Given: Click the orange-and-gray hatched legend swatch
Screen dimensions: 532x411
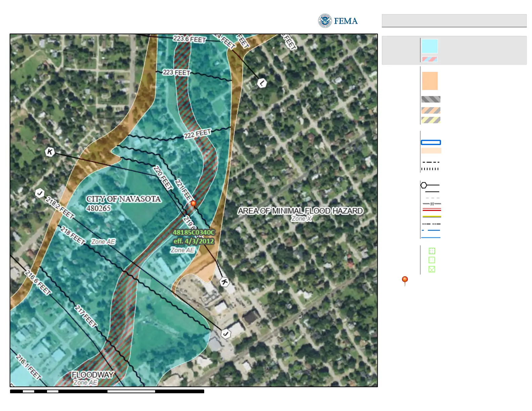Looking at the screenshot, I should [431, 110].
